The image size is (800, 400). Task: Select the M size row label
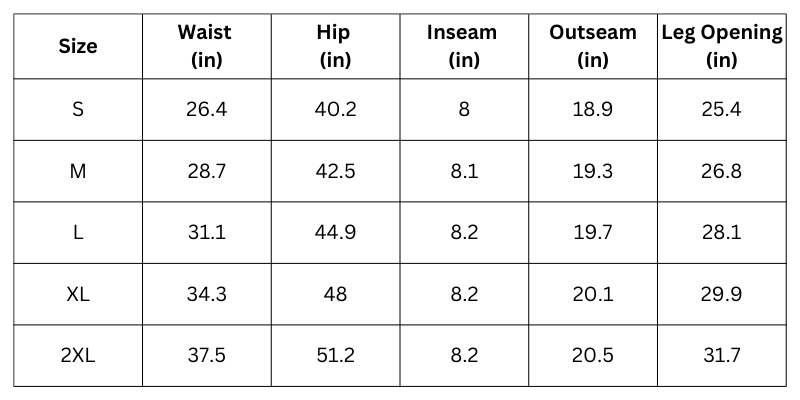[x=78, y=171]
